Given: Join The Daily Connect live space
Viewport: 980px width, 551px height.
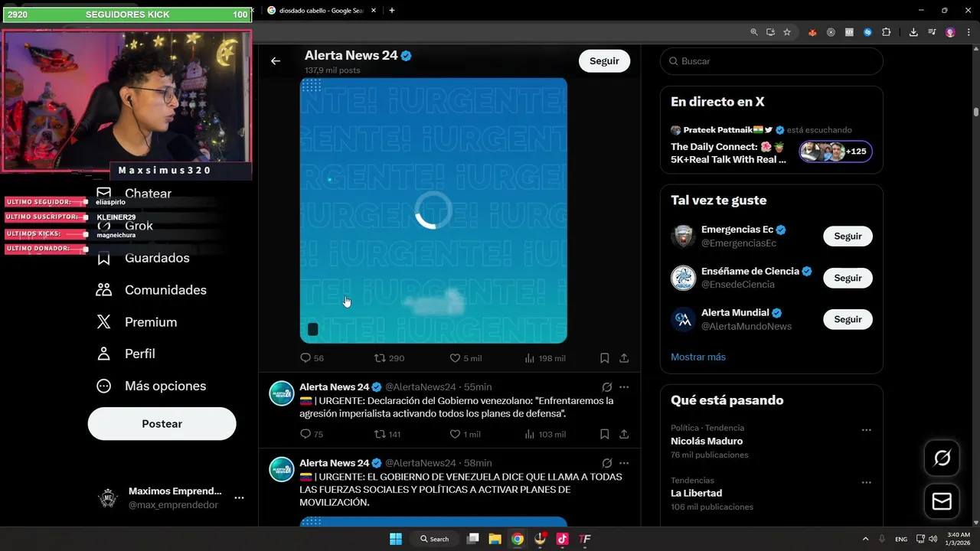Looking at the screenshot, I should (x=835, y=152).
